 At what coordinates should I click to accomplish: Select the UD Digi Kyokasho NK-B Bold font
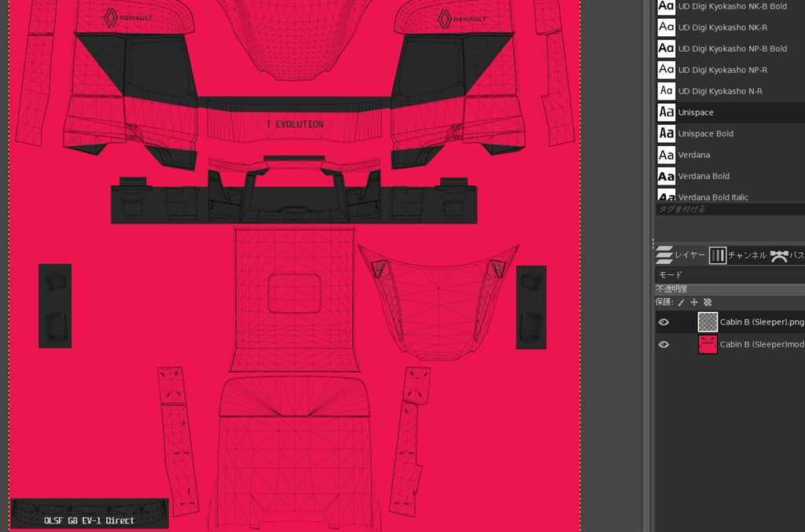pyautogui.click(x=730, y=6)
